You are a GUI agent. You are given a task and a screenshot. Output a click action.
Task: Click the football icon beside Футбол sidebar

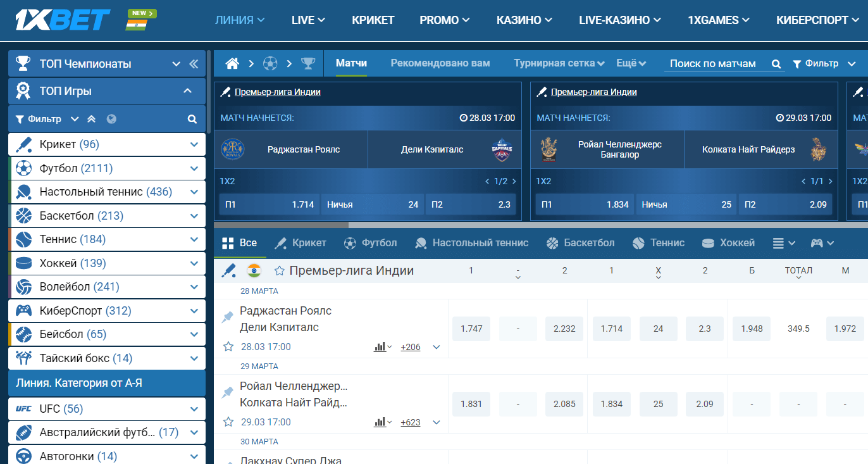23,168
